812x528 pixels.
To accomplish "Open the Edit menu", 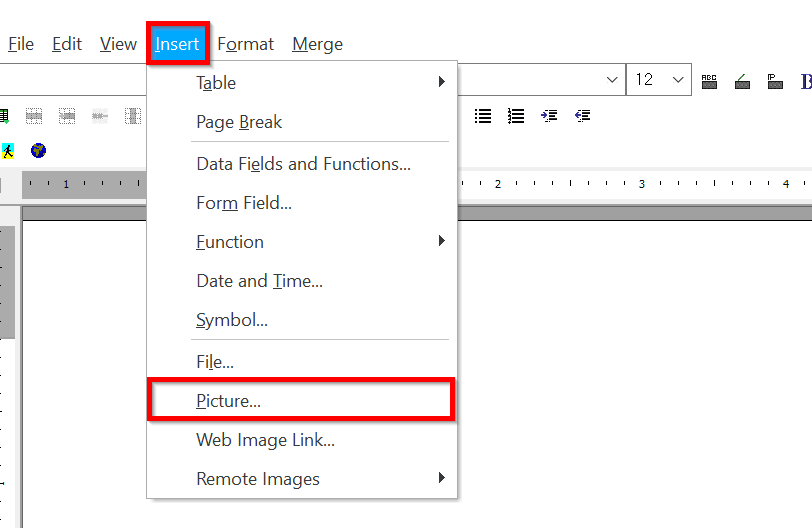I will coord(67,44).
